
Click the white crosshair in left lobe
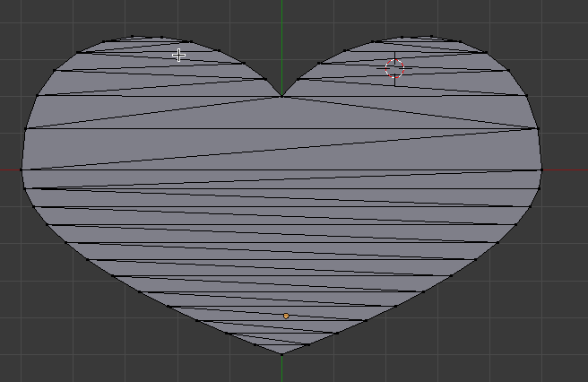point(178,56)
